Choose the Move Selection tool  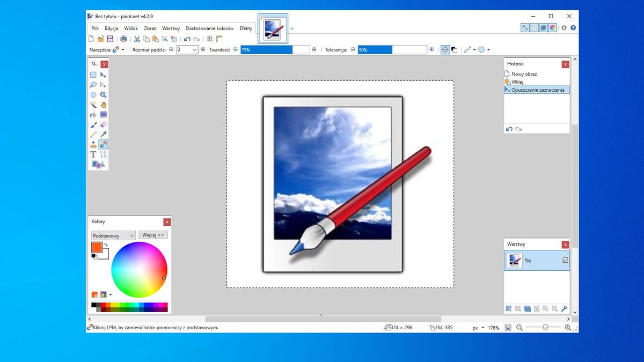tap(104, 85)
